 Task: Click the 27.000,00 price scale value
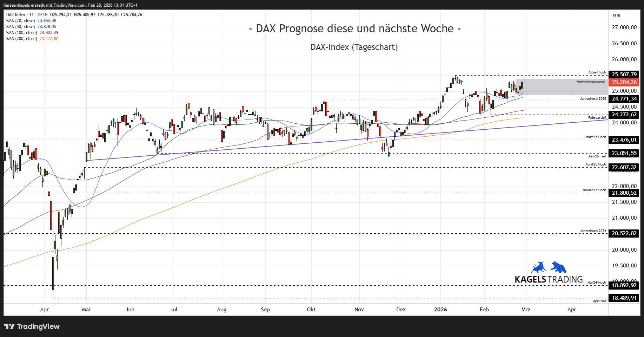[624, 27]
